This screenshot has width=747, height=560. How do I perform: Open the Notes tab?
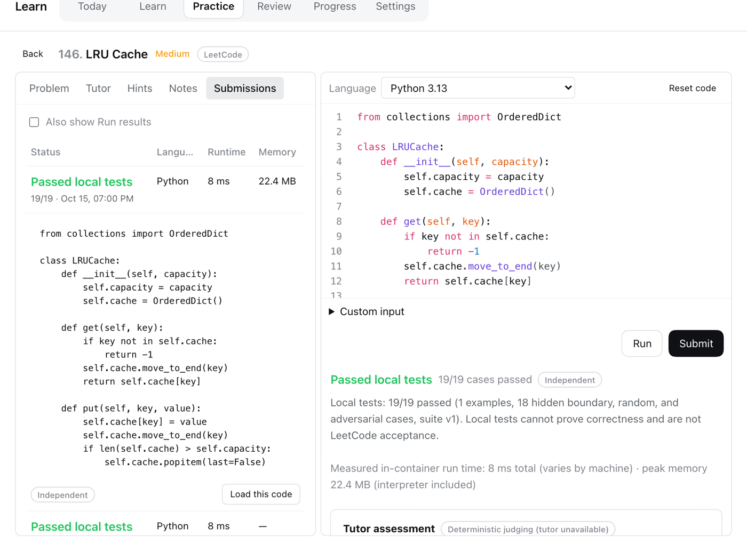[183, 89]
